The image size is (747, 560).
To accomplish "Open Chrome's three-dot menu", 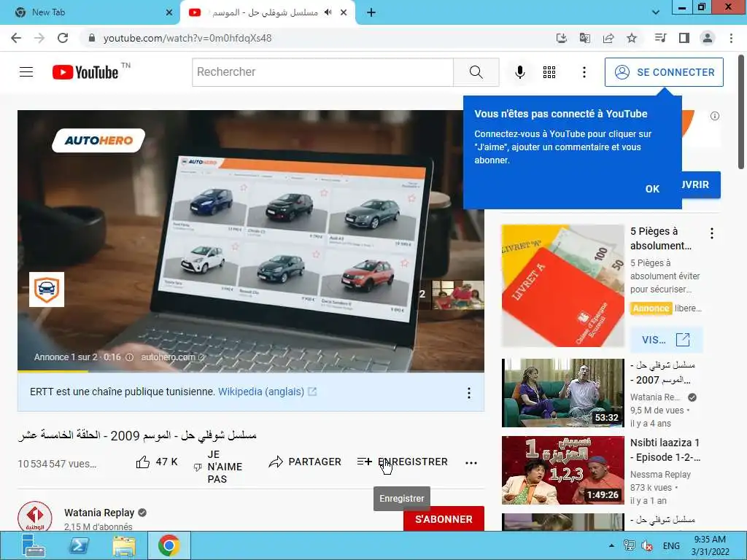I will coord(731,38).
